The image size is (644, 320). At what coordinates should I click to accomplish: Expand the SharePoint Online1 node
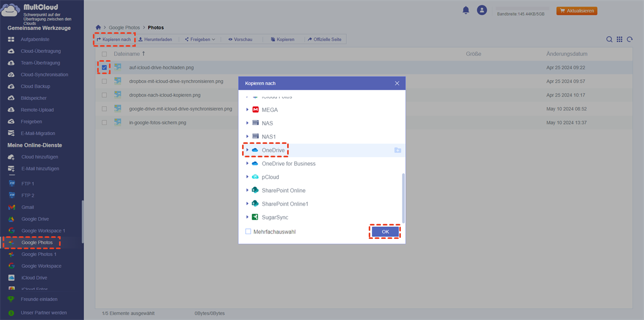[x=247, y=204]
